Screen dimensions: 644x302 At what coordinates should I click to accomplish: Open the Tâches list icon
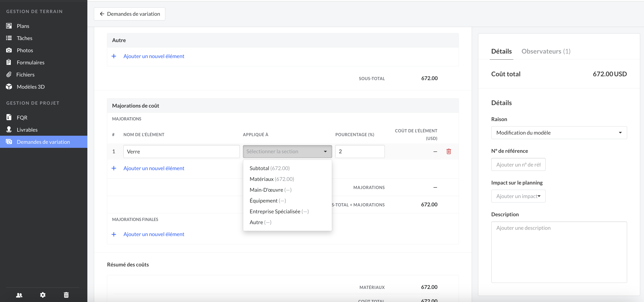(x=9, y=38)
